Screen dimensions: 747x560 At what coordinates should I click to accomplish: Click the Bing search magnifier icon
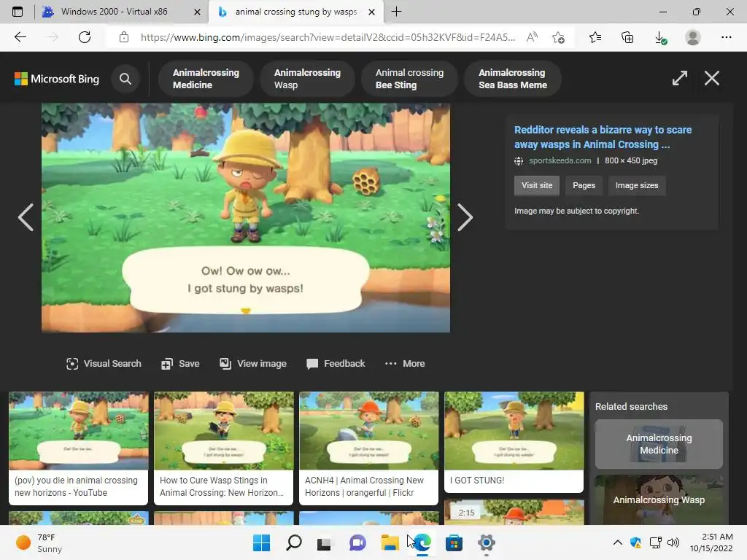[x=125, y=79]
